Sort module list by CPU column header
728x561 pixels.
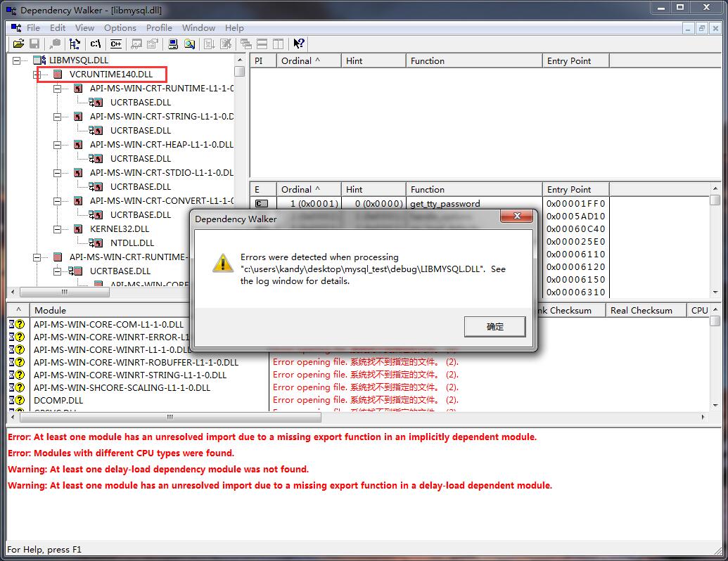click(x=698, y=311)
